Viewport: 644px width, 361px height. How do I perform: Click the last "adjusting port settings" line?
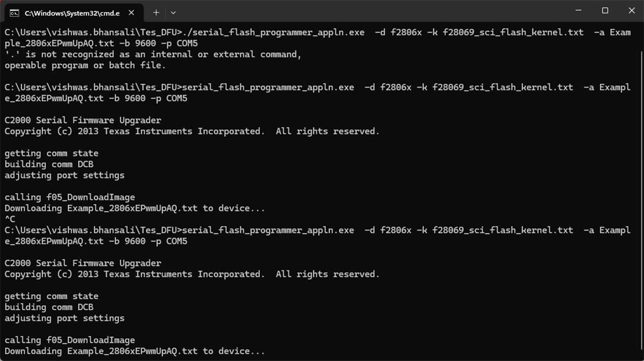[x=64, y=318]
